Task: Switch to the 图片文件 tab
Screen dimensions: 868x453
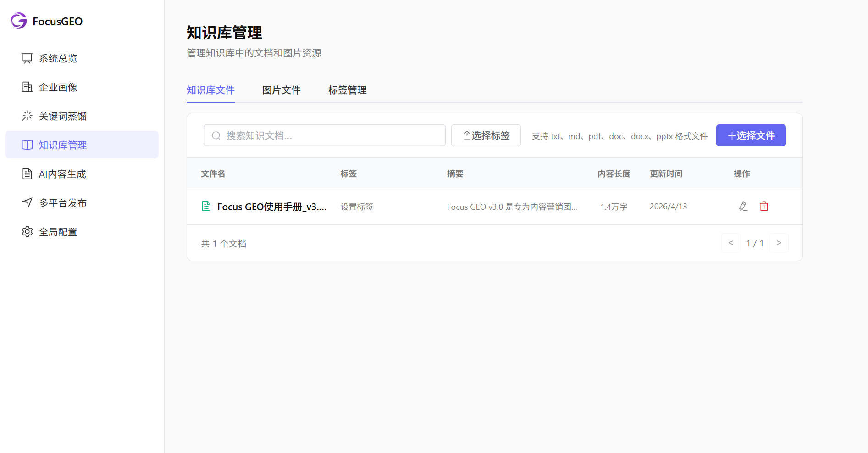Action: (x=281, y=90)
